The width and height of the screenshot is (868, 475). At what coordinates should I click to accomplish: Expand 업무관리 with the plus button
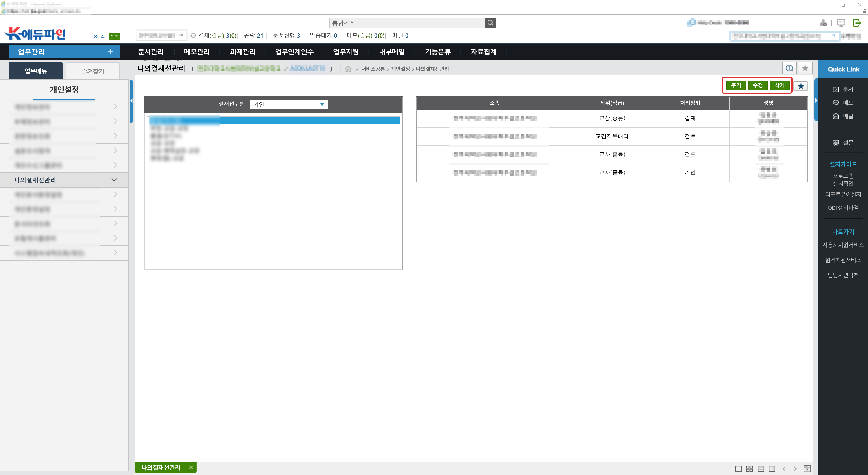110,52
